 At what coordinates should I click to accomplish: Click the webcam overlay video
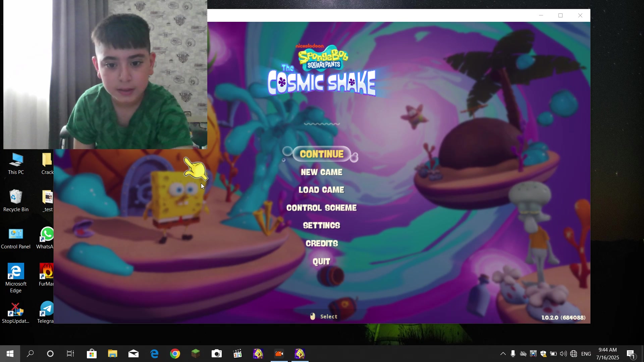pos(105,74)
